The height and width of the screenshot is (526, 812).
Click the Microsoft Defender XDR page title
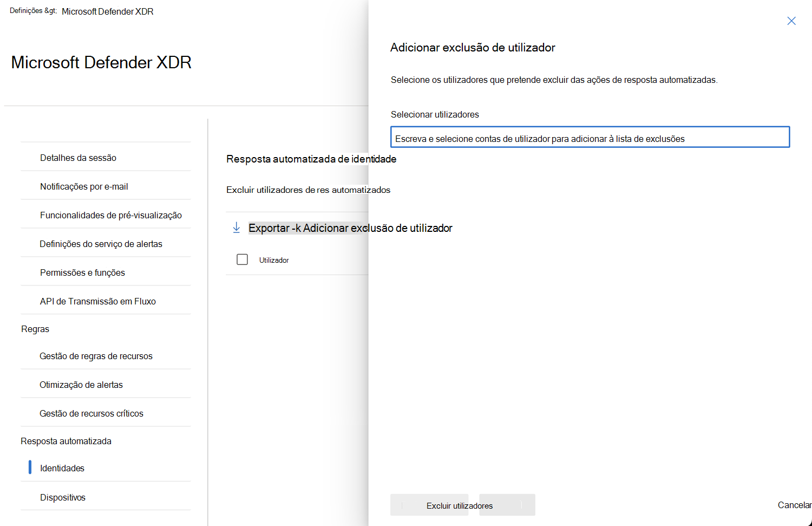click(101, 62)
